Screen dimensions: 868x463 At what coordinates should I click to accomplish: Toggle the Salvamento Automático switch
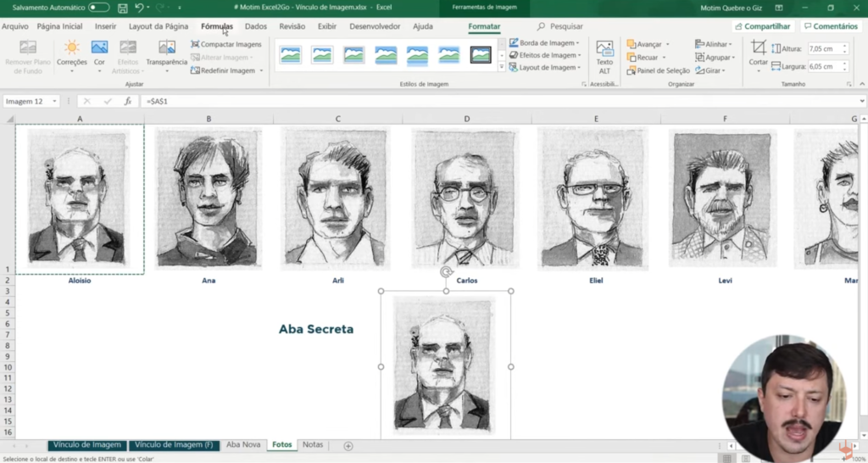(x=98, y=8)
